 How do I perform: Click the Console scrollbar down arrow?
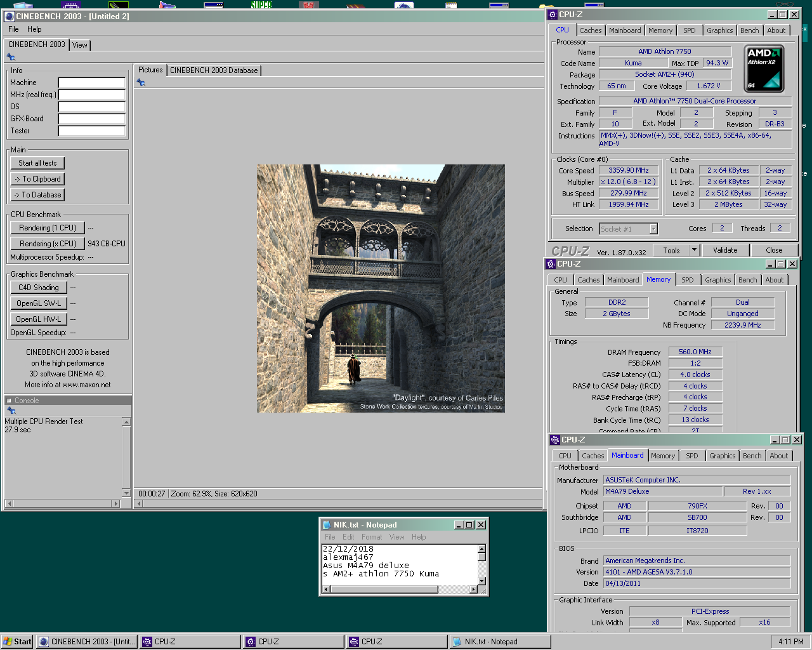(126, 493)
